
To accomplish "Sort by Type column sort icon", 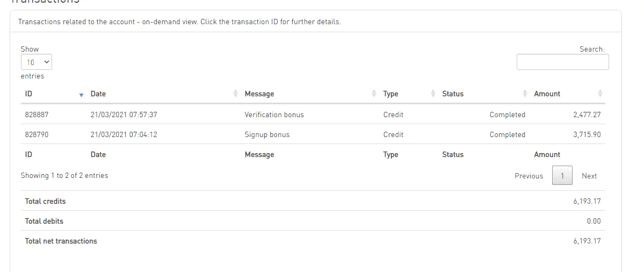I will click(433, 94).
